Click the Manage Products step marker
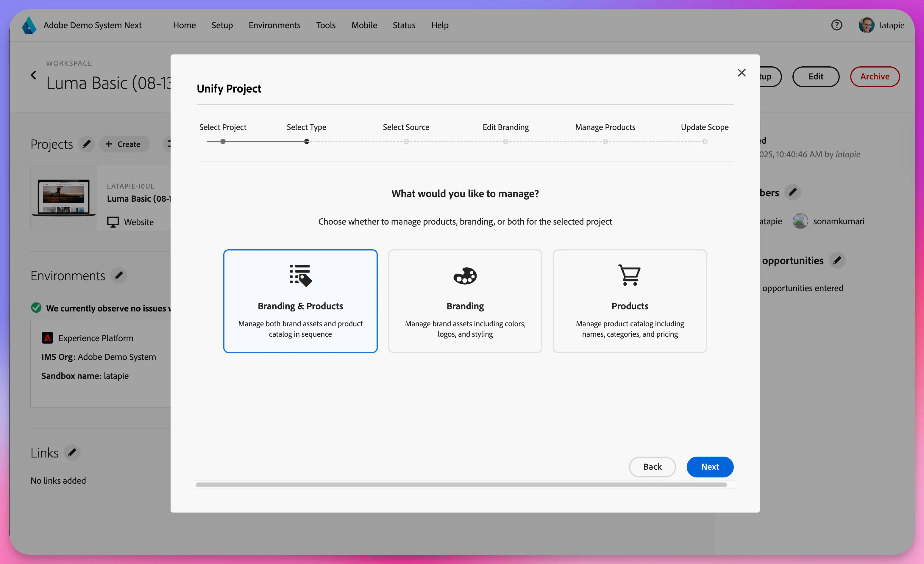Image resolution: width=924 pixels, height=564 pixels. pos(605,142)
